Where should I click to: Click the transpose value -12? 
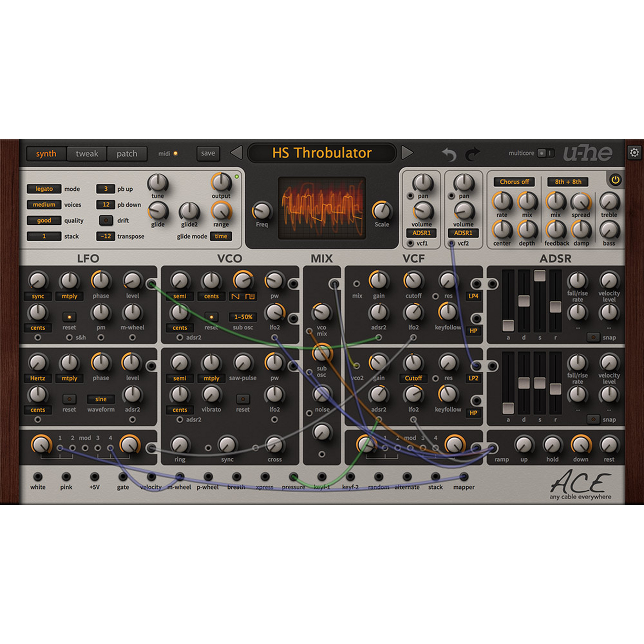coord(106,236)
